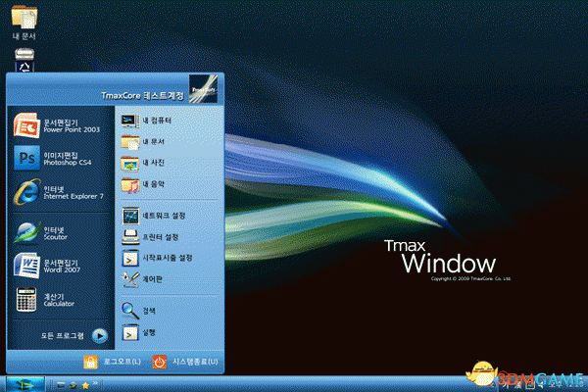Image resolution: width=588 pixels, height=392 pixels.
Task: Launch Power Point 2003 from start menu
Action: coord(57,125)
